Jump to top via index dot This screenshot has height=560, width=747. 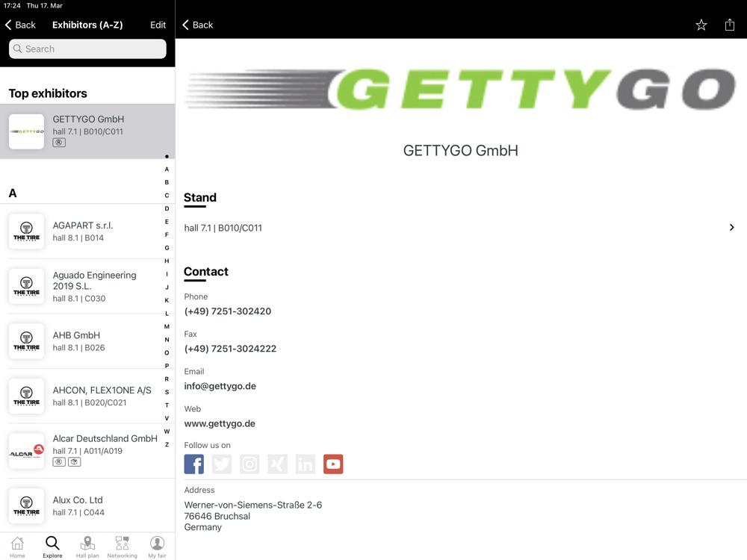[167, 156]
